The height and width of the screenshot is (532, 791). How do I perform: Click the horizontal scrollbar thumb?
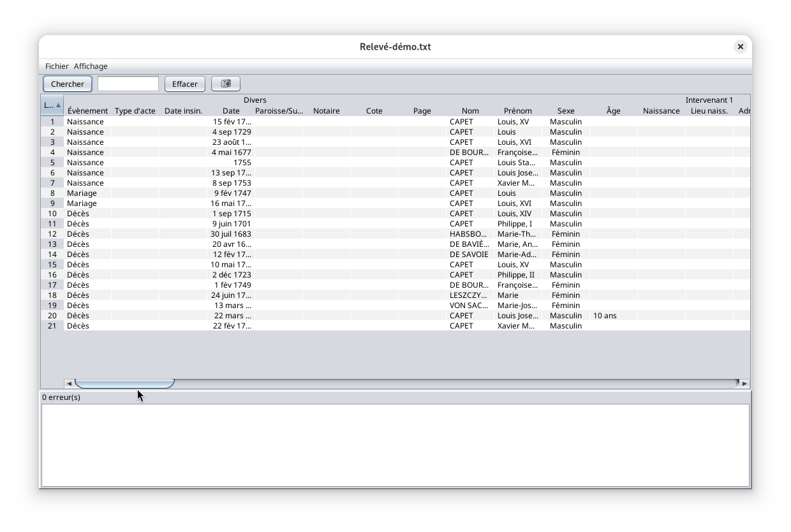(x=124, y=383)
